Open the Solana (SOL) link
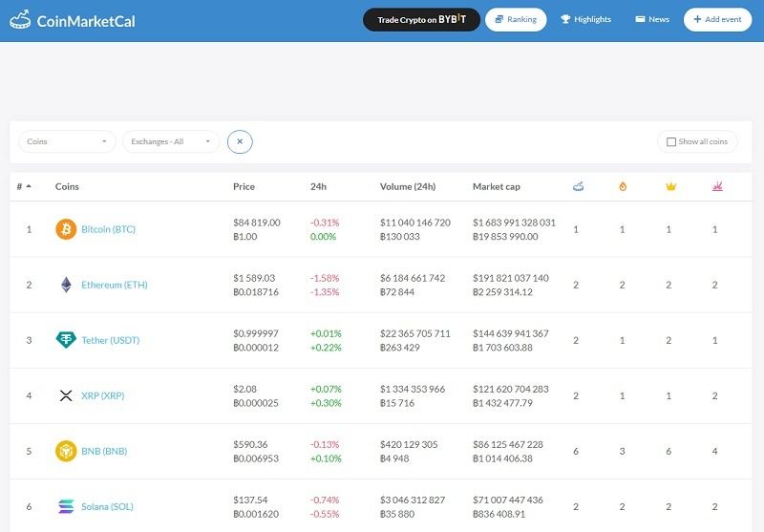This screenshot has height=532, width=764. pyautogui.click(x=107, y=506)
